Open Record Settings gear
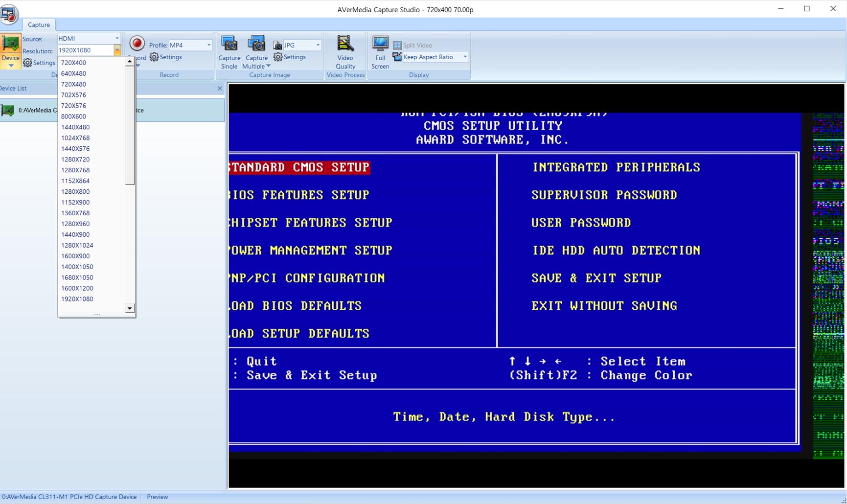The width and height of the screenshot is (847, 504). pos(166,57)
